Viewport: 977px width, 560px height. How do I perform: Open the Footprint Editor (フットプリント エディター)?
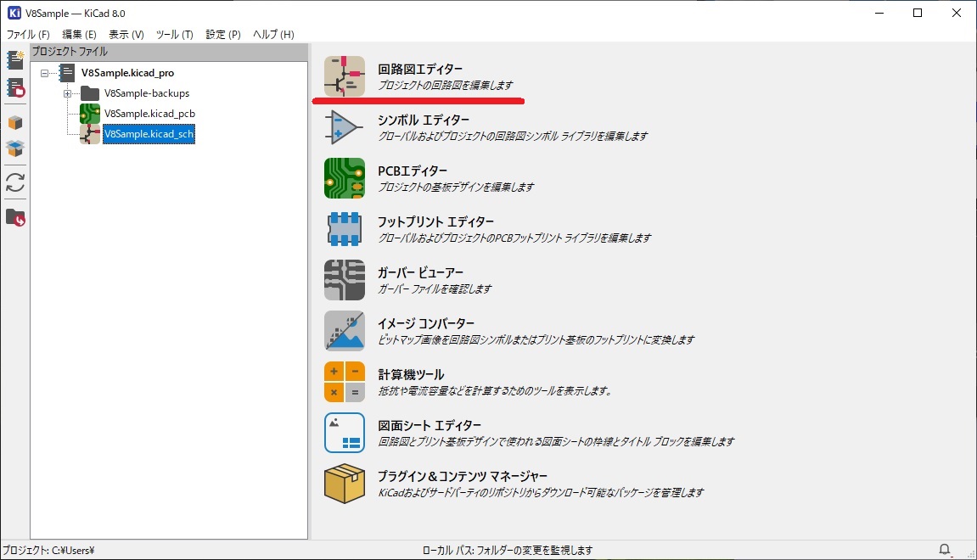click(344, 229)
